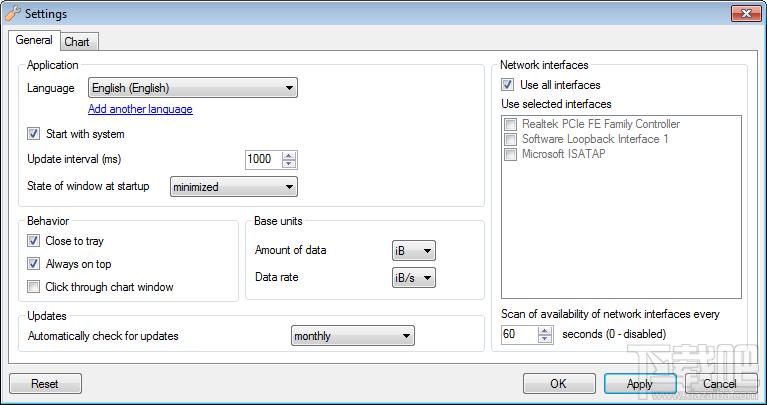The height and width of the screenshot is (405, 767).
Task: Click the Update interval input field
Action: (x=263, y=160)
